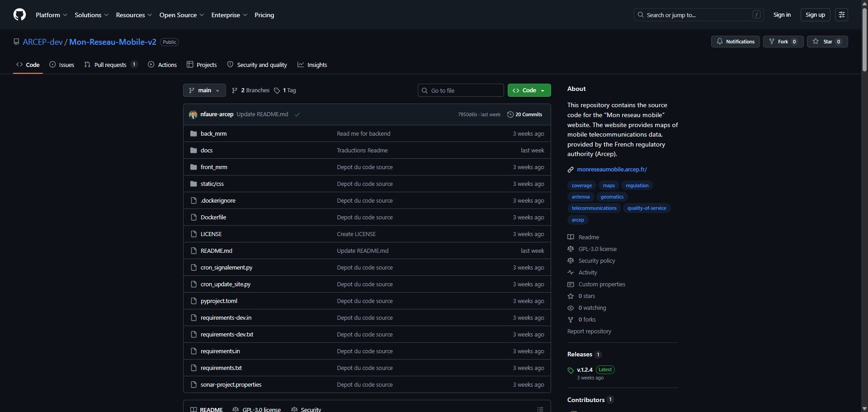Viewport: 868px width, 412px height.
Task: Open the cron_signalement.py file
Action: click(x=226, y=268)
